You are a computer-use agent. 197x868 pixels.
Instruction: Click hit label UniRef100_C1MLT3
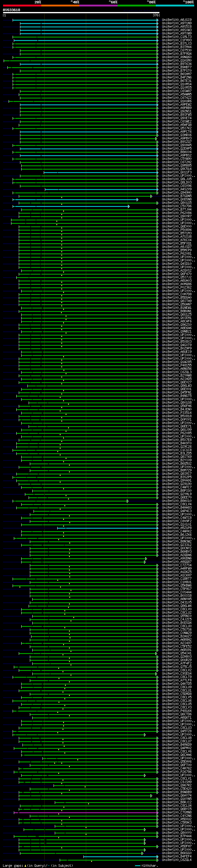[x=177, y=37]
